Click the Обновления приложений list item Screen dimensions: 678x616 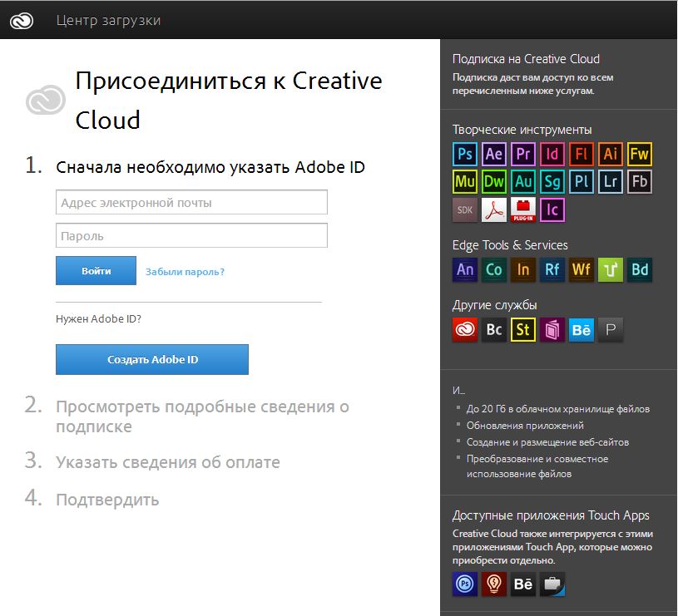[x=525, y=426]
